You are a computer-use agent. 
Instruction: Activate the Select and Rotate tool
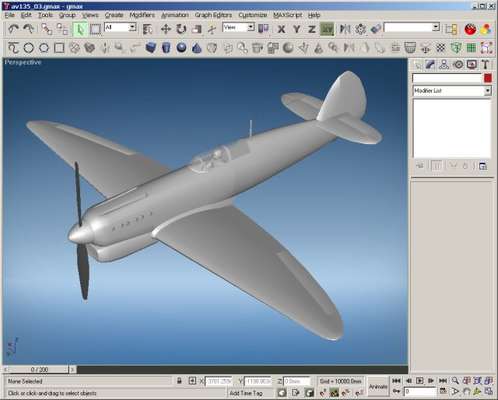click(x=181, y=29)
